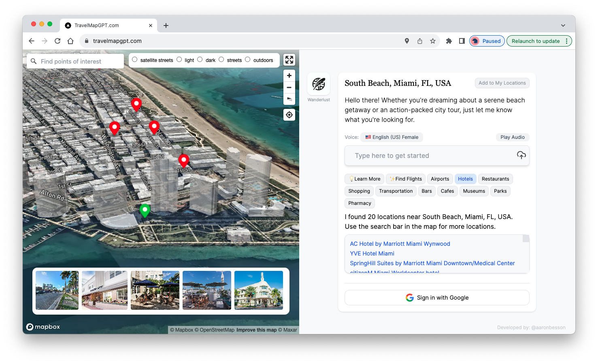Select the satellite streets map style
The height and width of the screenshot is (364, 598).
point(135,60)
